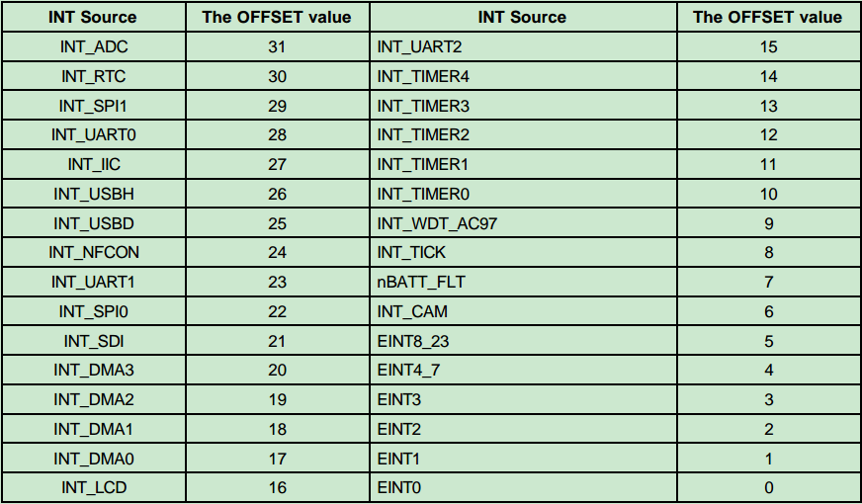Select the INT_UART2 cell
The image size is (862, 504).
point(419,47)
